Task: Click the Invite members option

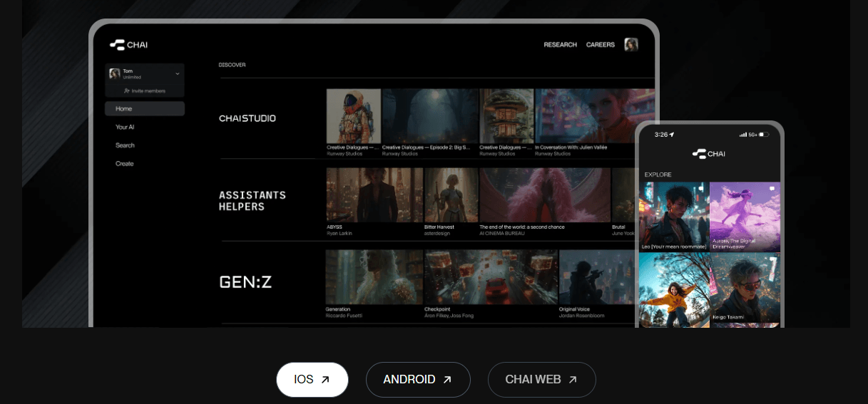Action: pyautogui.click(x=145, y=91)
